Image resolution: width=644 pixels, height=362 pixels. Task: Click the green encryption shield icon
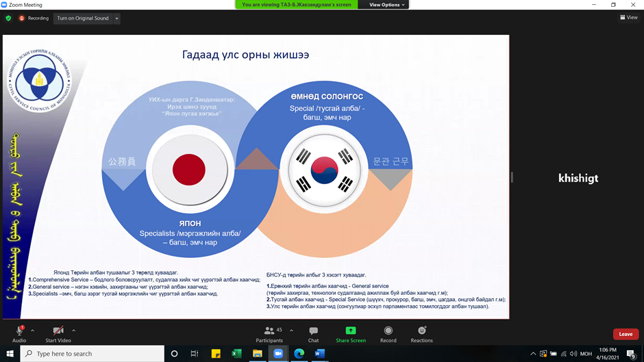click(x=8, y=18)
